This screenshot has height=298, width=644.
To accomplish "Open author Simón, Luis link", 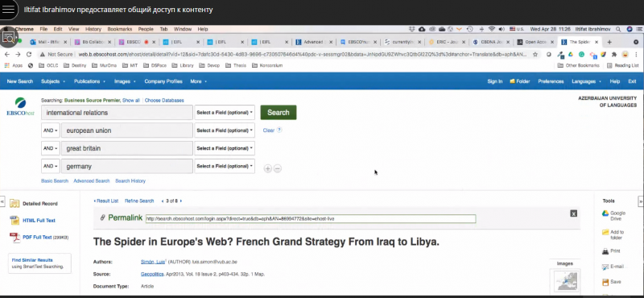I will pyautogui.click(x=152, y=262).
